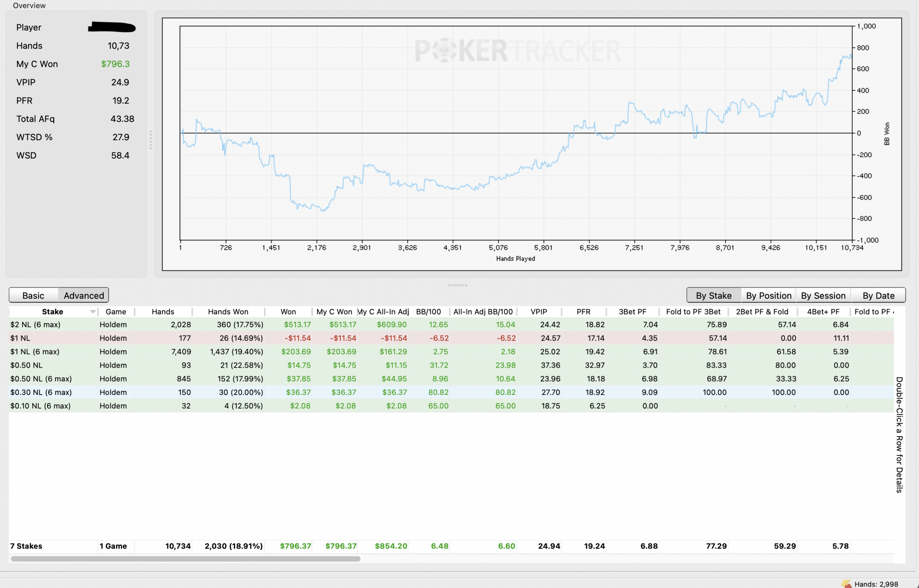Show the By Session report

pos(823,296)
